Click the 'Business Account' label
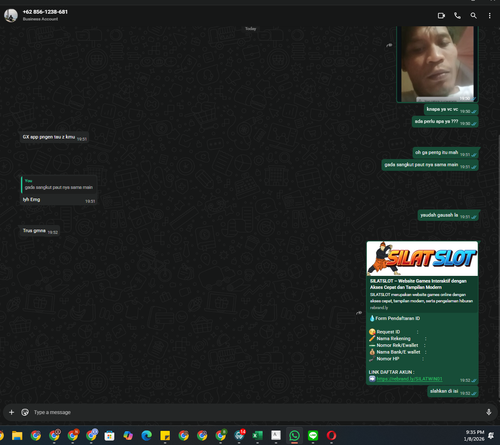This screenshot has width=500, height=445. tap(40, 19)
